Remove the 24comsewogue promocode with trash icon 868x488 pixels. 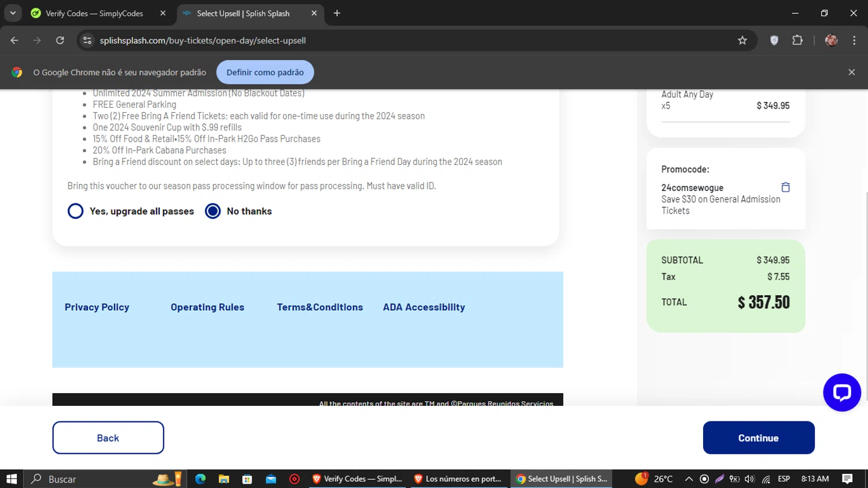pyautogui.click(x=785, y=187)
